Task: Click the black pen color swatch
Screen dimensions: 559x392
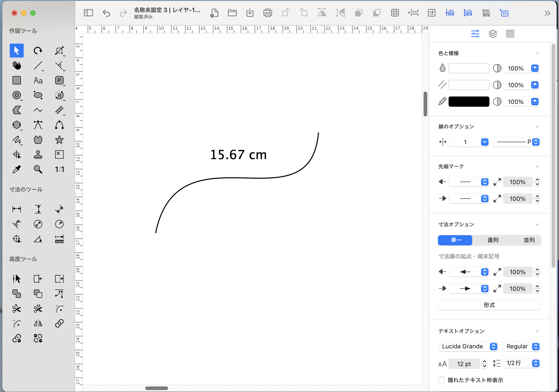Action: [469, 102]
